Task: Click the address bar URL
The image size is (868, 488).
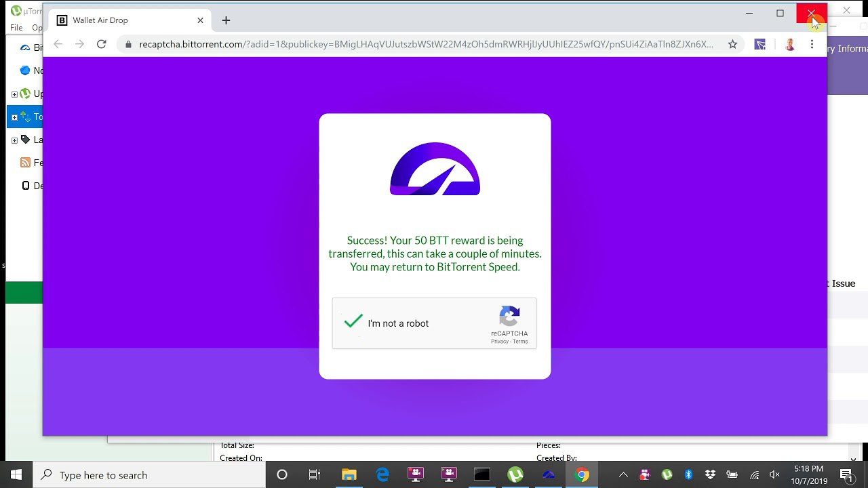Action: [x=426, y=45]
